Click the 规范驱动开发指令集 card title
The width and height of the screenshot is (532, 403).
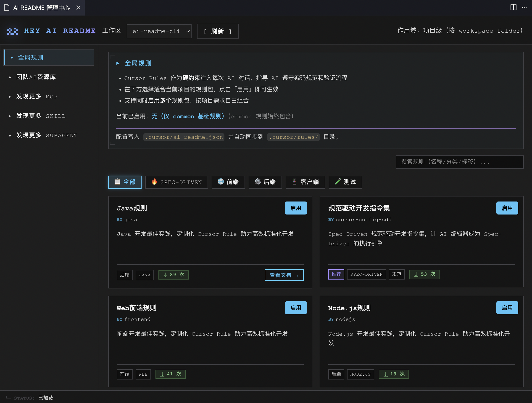pyautogui.click(x=359, y=208)
